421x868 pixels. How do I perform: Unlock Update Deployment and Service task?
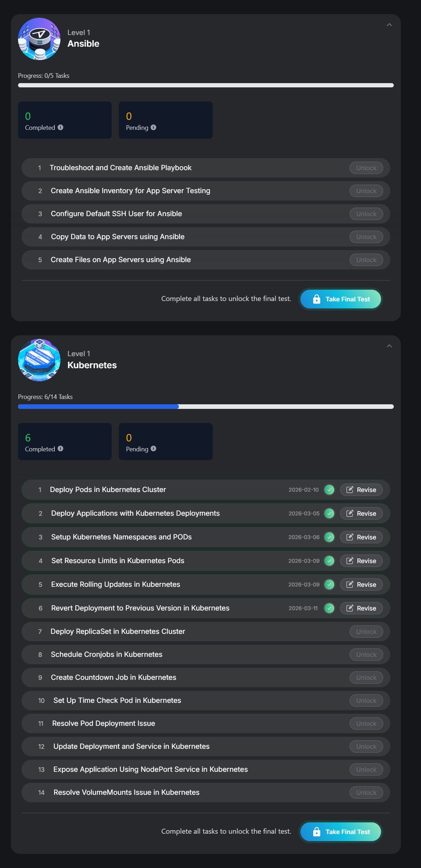click(366, 746)
